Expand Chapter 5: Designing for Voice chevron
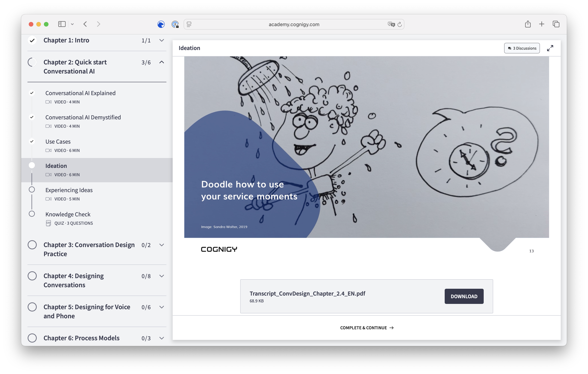The width and height of the screenshot is (588, 374). point(161,307)
